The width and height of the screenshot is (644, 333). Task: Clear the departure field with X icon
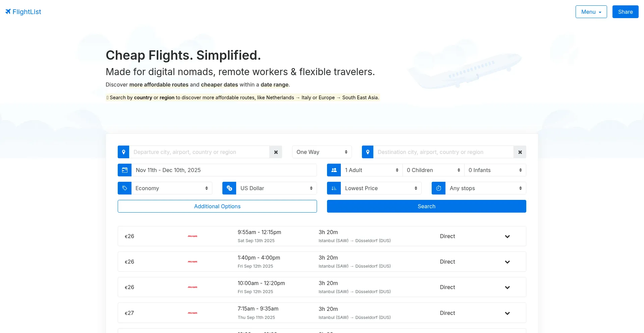tap(276, 152)
